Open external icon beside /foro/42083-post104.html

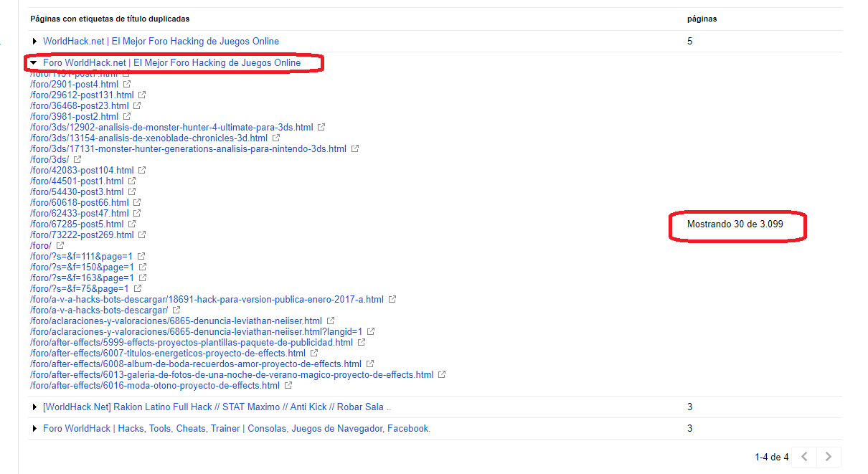coord(142,170)
